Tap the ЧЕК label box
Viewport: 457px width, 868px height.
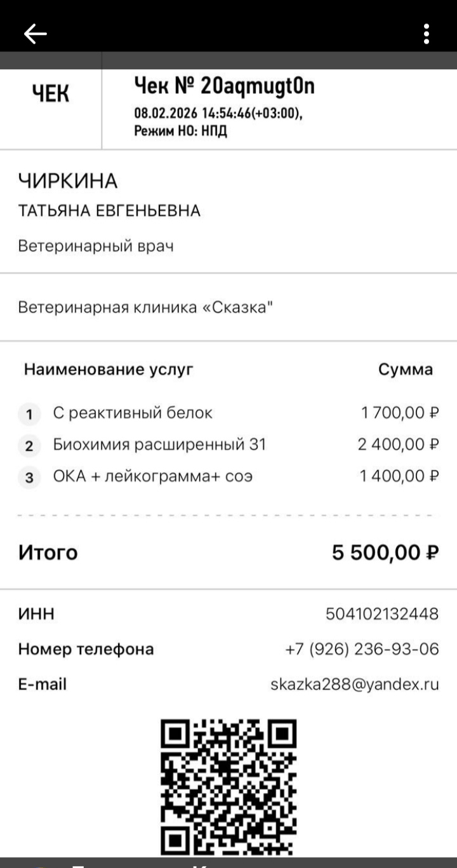click(x=51, y=94)
